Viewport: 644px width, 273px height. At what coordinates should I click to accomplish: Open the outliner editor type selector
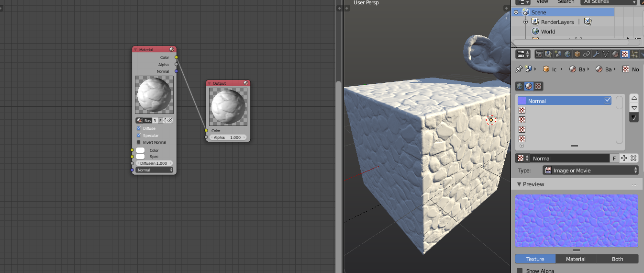[x=523, y=2]
